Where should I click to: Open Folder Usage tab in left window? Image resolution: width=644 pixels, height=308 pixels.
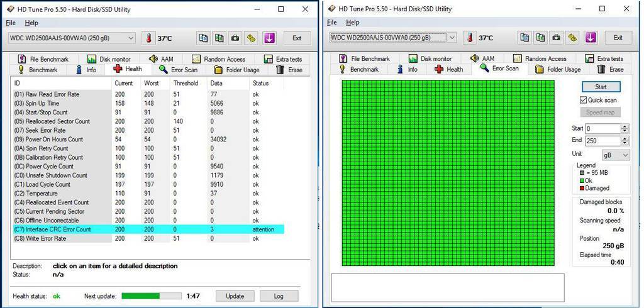coord(237,70)
